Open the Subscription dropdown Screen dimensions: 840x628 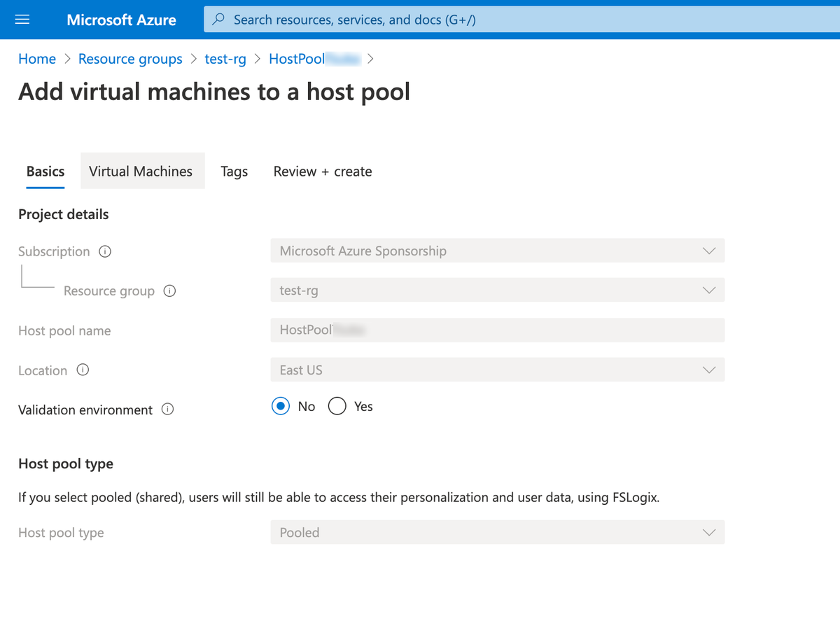(498, 251)
